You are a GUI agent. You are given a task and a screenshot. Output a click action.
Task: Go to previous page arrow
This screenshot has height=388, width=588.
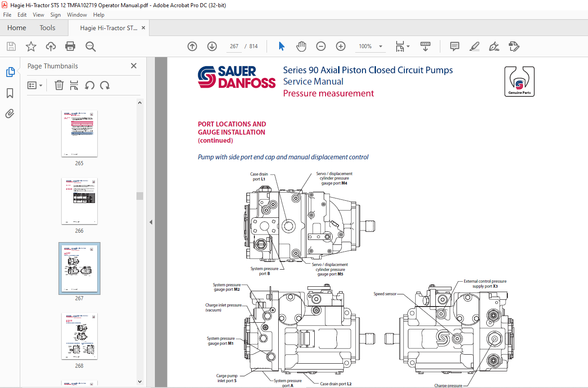pos(192,46)
